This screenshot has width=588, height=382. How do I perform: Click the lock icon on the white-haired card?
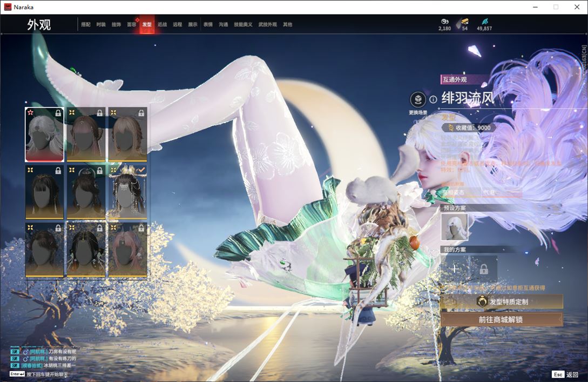click(58, 113)
